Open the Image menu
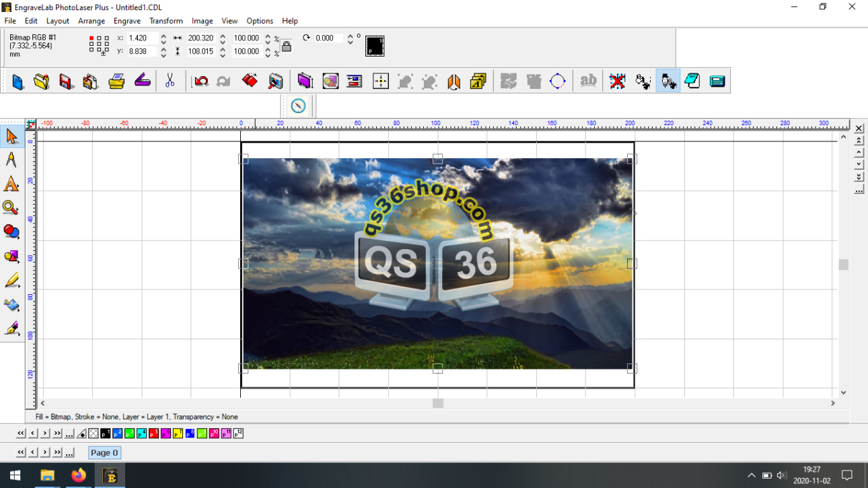The height and width of the screenshot is (488, 868). point(203,21)
